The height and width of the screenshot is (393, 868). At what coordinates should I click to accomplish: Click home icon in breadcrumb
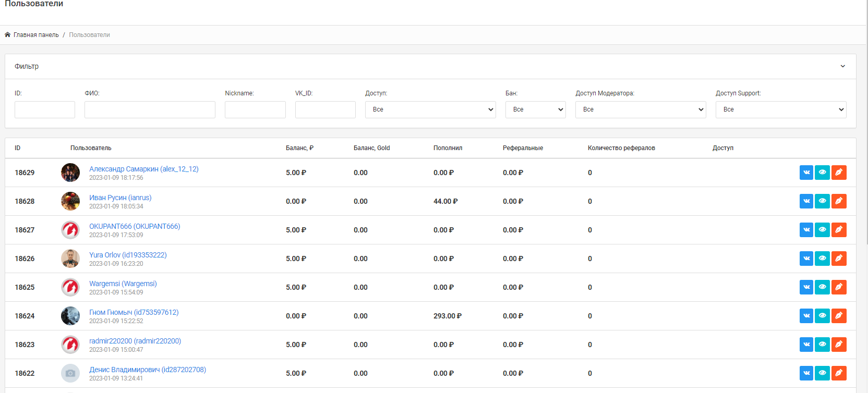coord(8,35)
